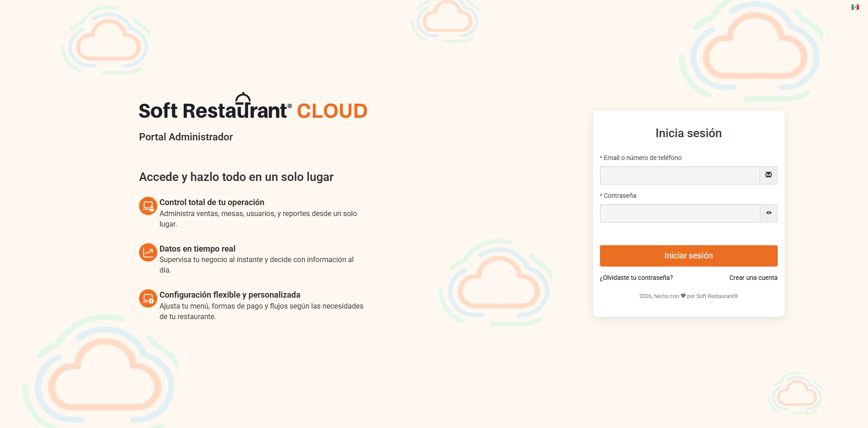Open the ¿Olvidaste tu contraseña? link

point(636,278)
